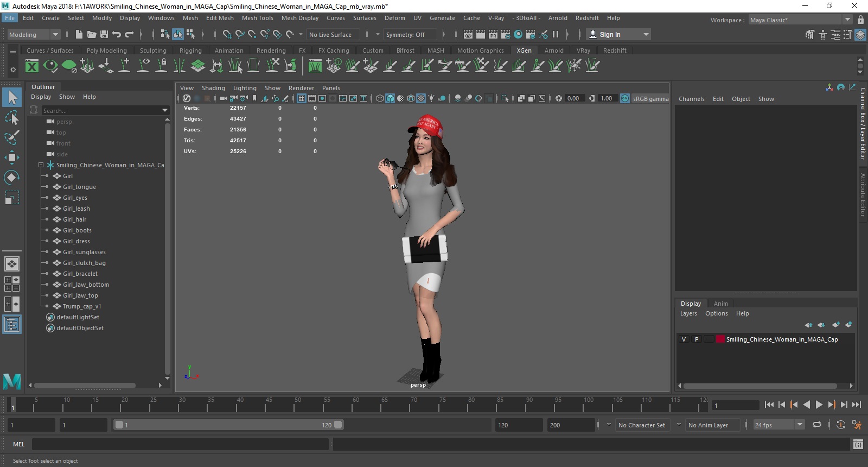The image size is (868, 467).
Task: Toggle snap to curves magnet icon
Action: click(239, 34)
